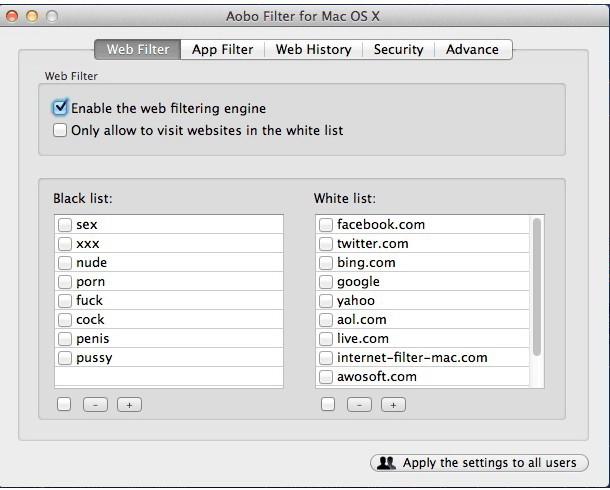
Task: Tick the bing.com checkbox
Action: tap(326, 263)
